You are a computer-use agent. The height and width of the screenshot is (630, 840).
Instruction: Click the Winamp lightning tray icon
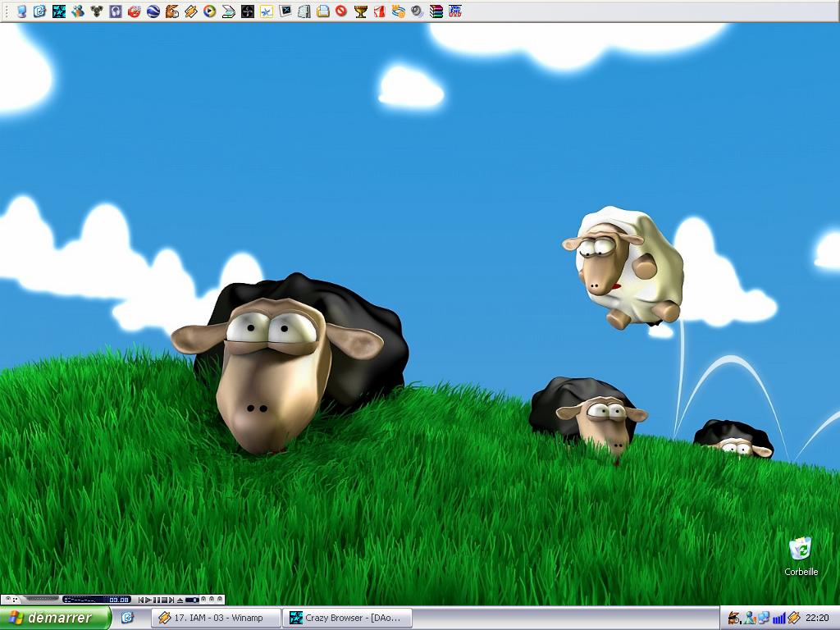coord(794,618)
